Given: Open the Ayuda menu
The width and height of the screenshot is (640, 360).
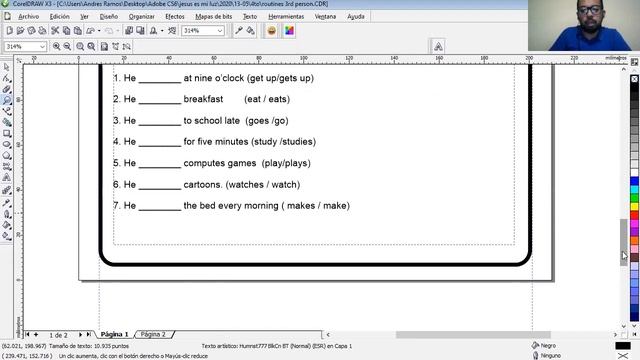Looking at the screenshot, I should coord(356,16).
